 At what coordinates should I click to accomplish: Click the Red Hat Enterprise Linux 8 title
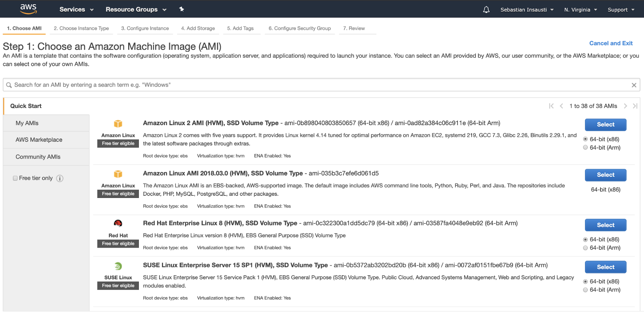tap(220, 223)
